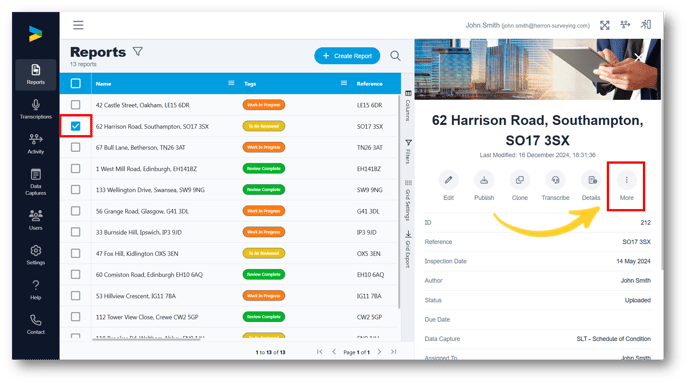This screenshot has height=384, width=688.
Task: Click the Edit pencil icon
Action: [x=448, y=180]
